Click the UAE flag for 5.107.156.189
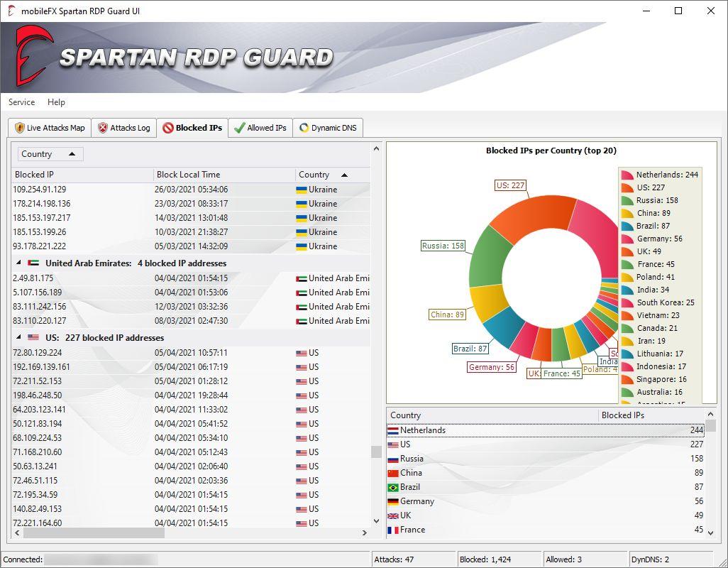The width and height of the screenshot is (728, 568). [x=302, y=293]
